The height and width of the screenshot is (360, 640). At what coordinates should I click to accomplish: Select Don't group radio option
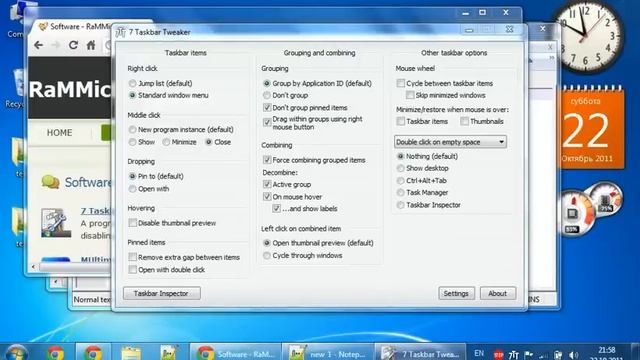[x=267, y=96]
